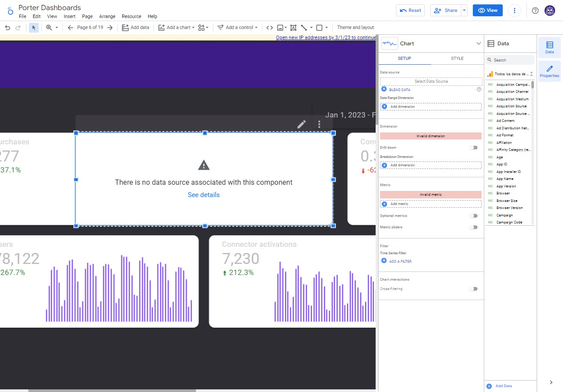Undo the last action
The height and width of the screenshot is (392, 563).
7,28
